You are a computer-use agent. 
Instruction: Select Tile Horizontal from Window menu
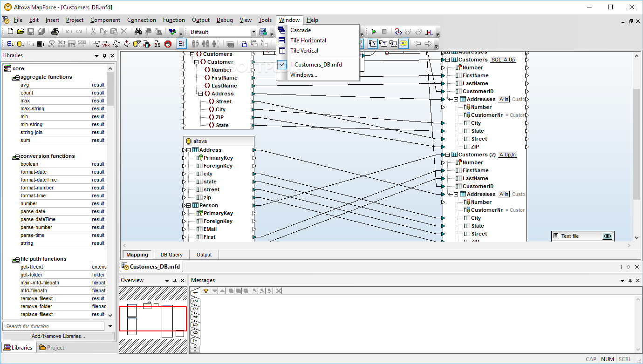308,40
